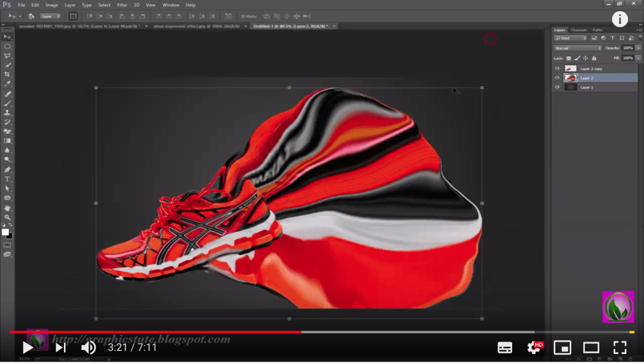The width and height of the screenshot is (644, 364).
Task: Choose the Lasso tool
Action: 8,56
